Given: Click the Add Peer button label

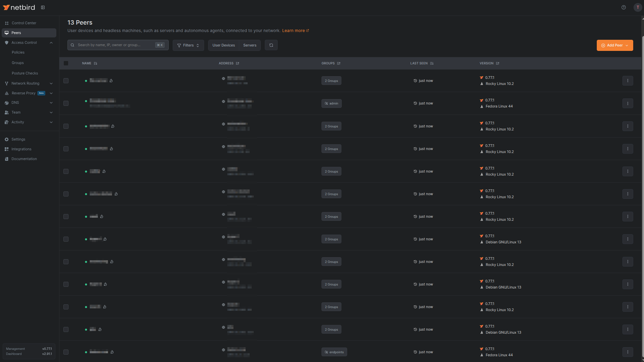Looking at the screenshot, I should tap(615, 46).
